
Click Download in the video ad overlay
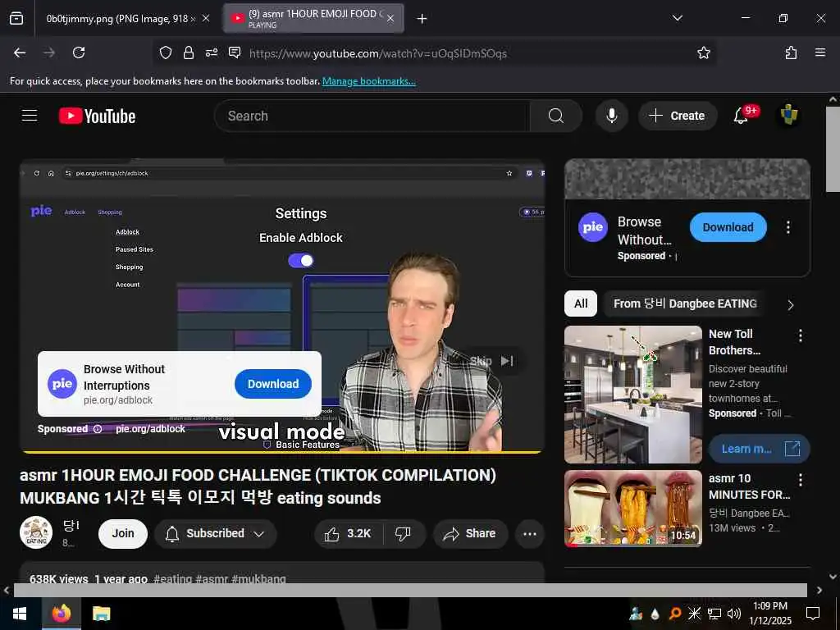[273, 384]
